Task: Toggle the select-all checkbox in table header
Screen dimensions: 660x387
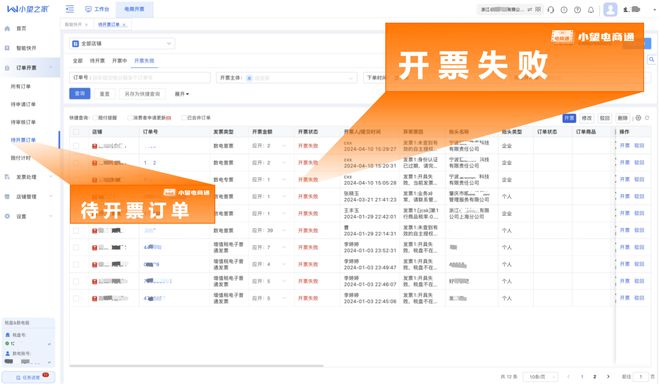Action: [76, 132]
